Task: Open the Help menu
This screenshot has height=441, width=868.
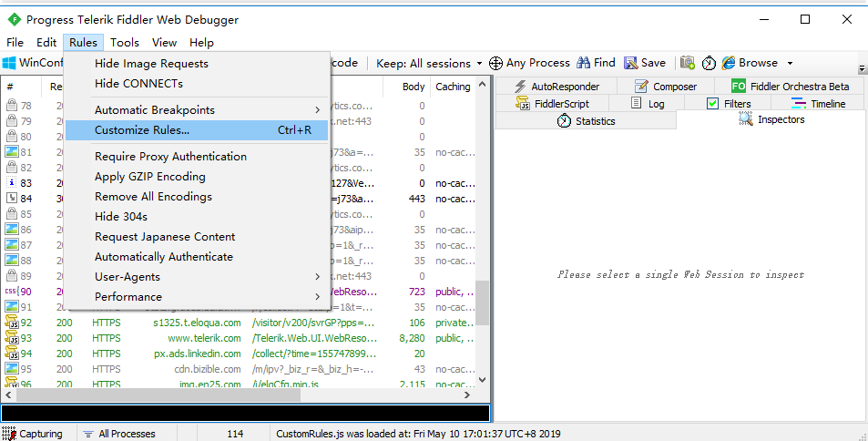Action: tap(201, 43)
